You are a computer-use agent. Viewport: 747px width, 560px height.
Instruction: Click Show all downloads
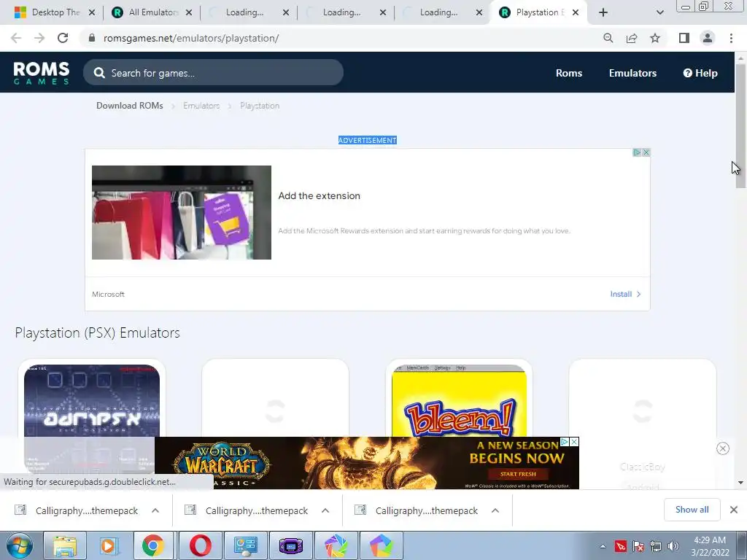coord(692,510)
